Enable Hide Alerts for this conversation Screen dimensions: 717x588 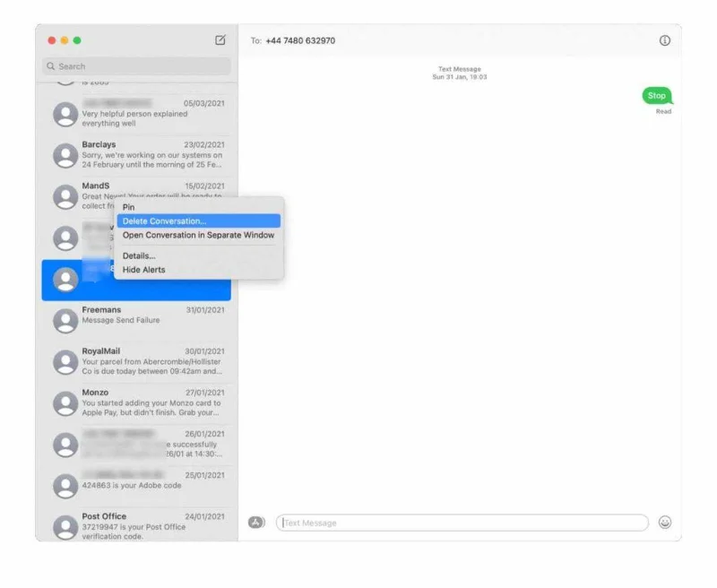[x=143, y=270]
